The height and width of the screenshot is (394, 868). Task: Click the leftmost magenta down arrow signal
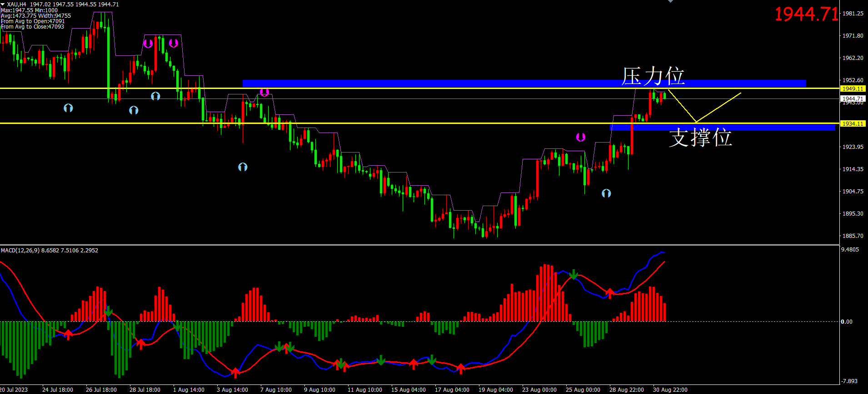[x=148, y=44]
